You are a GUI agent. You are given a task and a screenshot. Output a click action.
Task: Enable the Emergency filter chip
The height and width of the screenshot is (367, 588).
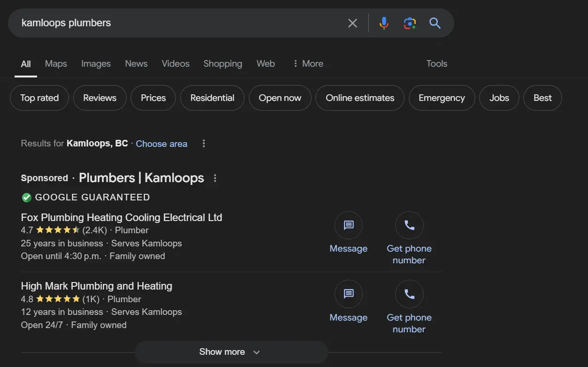click(x=441, y=98)
